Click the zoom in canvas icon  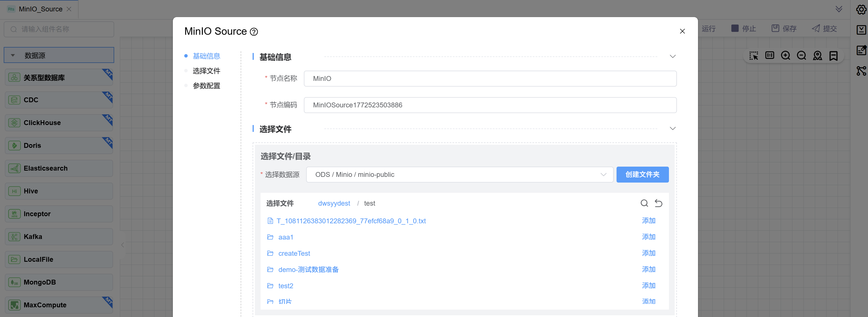pyautogui.click(x=785, y=56)
